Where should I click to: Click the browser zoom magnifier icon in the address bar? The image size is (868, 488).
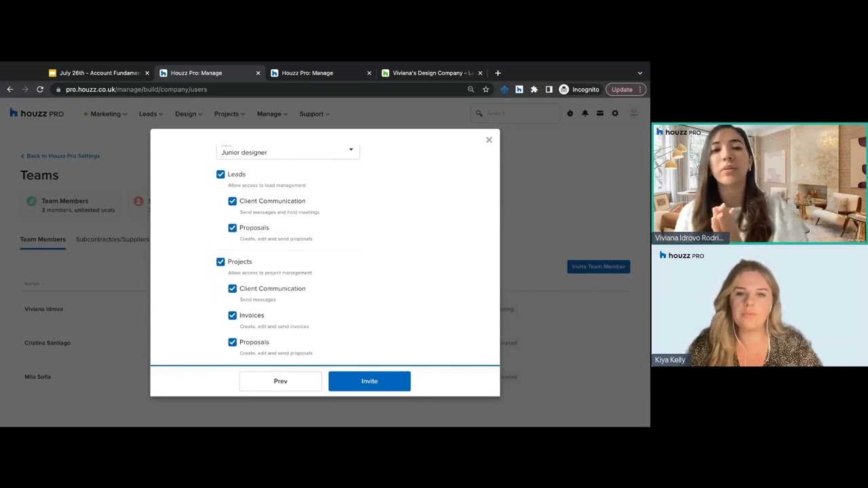[471, 89]
